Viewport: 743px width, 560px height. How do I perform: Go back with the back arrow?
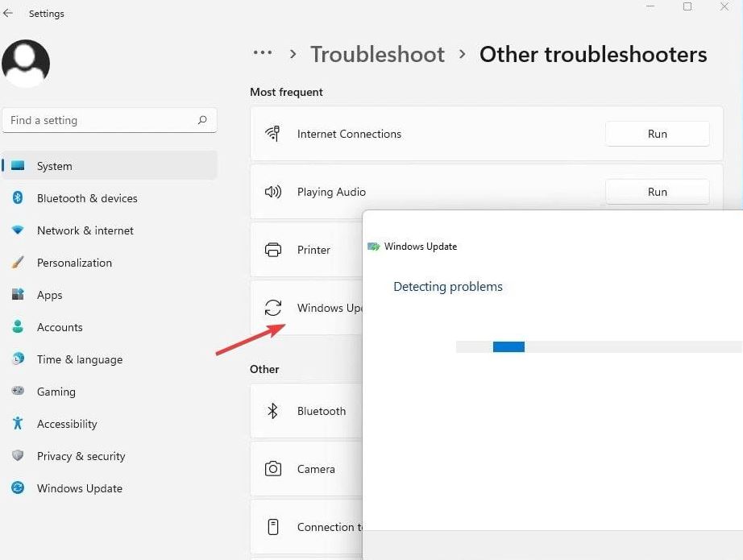pos(9,14)
